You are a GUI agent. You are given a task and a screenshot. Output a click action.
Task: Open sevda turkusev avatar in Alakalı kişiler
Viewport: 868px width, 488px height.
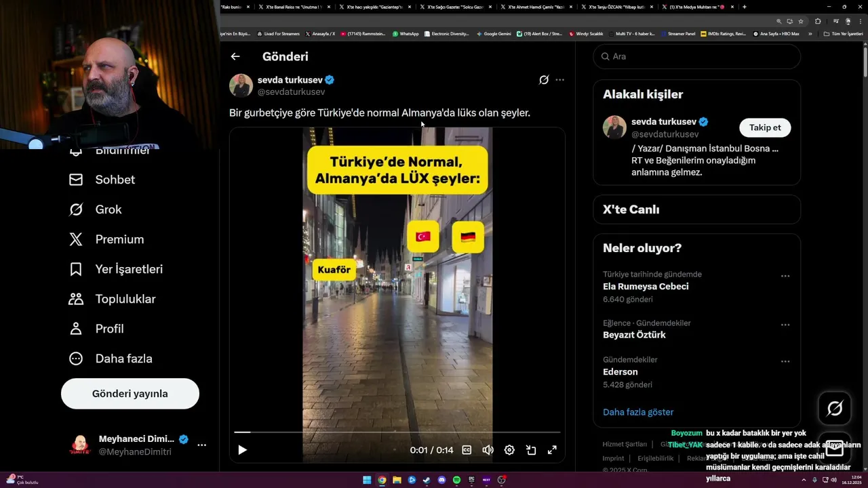[x=614, y=127]
